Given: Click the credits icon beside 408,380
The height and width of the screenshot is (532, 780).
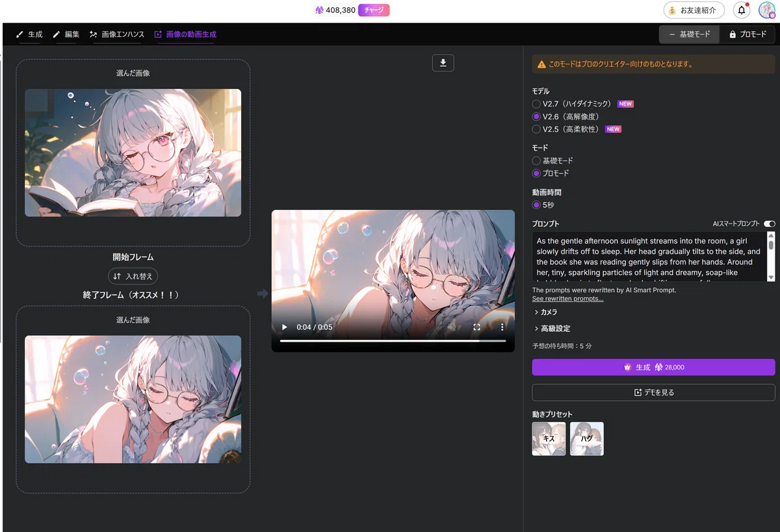Looking at the screenshot, I should (319, 10).
